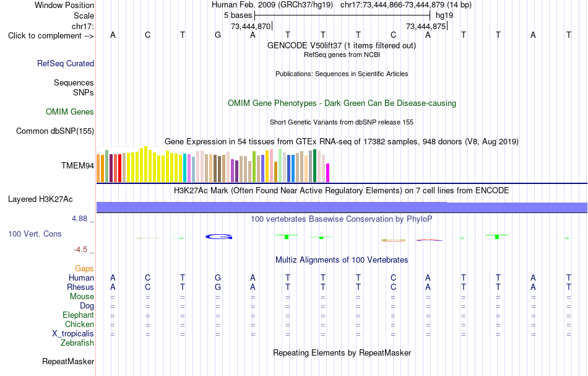The width and height of the screenshot is (588, 376).
Task: Open 'Short Genetic Variants from dbSNP release 155'
Action: point(342,122)
